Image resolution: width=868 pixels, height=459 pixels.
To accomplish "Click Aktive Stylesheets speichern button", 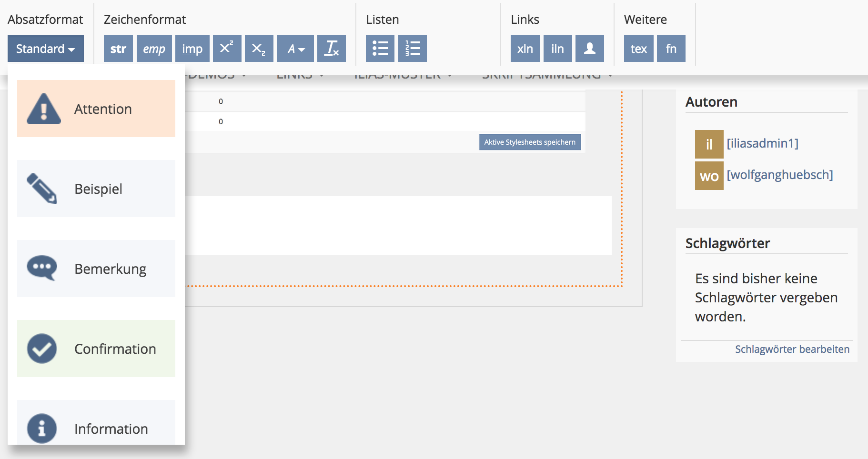I will coord(529,142).
